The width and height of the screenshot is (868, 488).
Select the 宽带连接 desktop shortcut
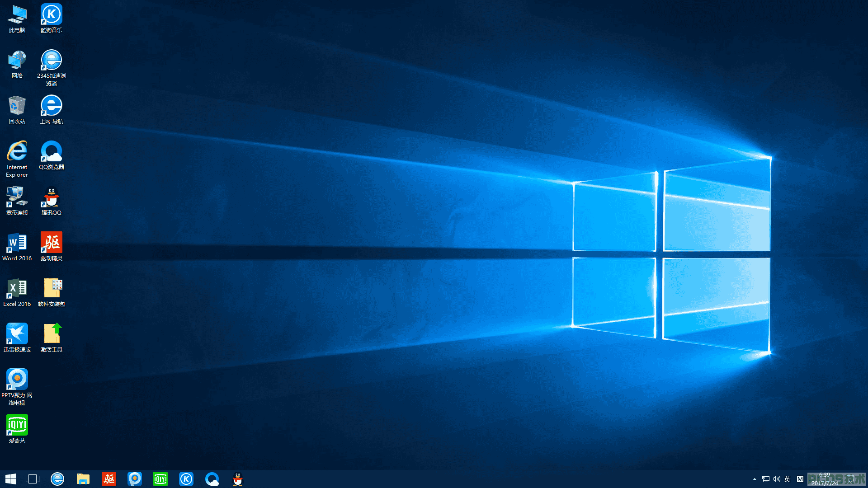17,201
